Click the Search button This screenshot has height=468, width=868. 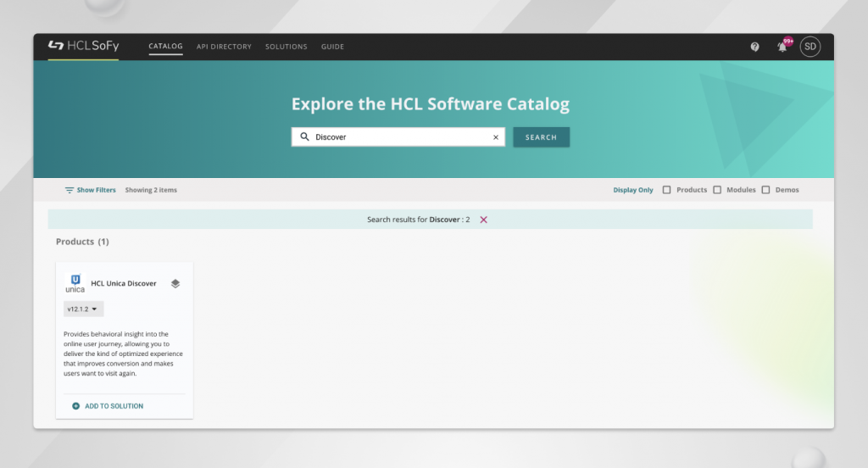pos(541,137)
